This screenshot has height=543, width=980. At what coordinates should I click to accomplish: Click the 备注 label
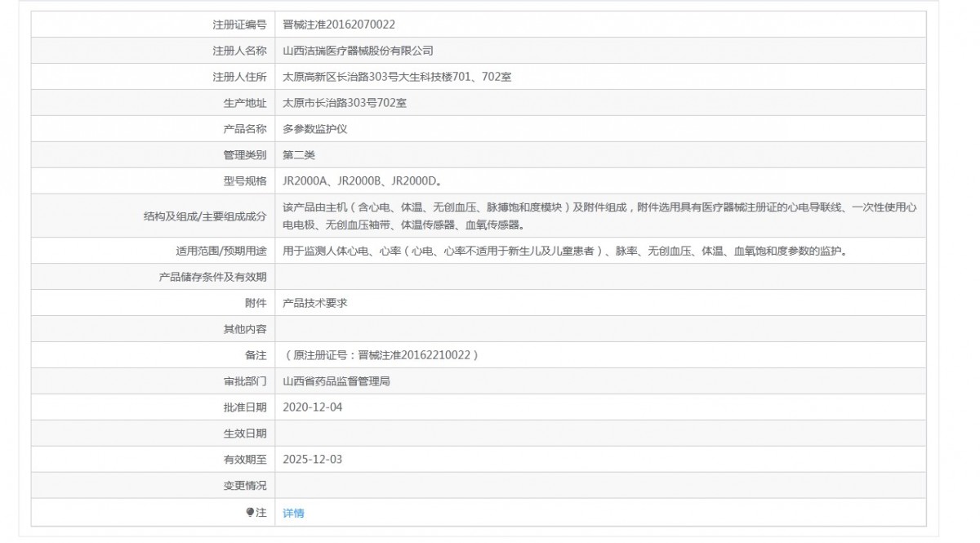click(256, 355)
